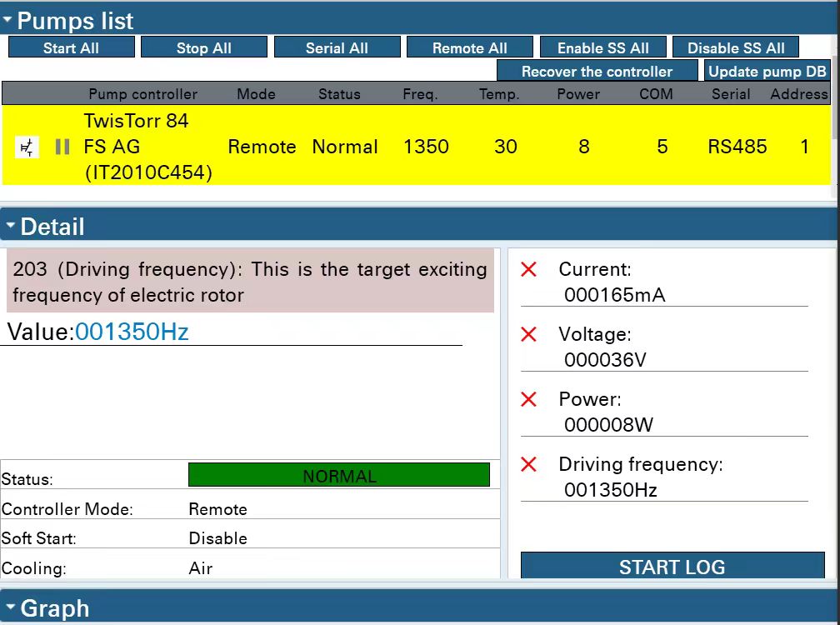
Task: Enable soft start for all pumps
Action: coord(602,47)
